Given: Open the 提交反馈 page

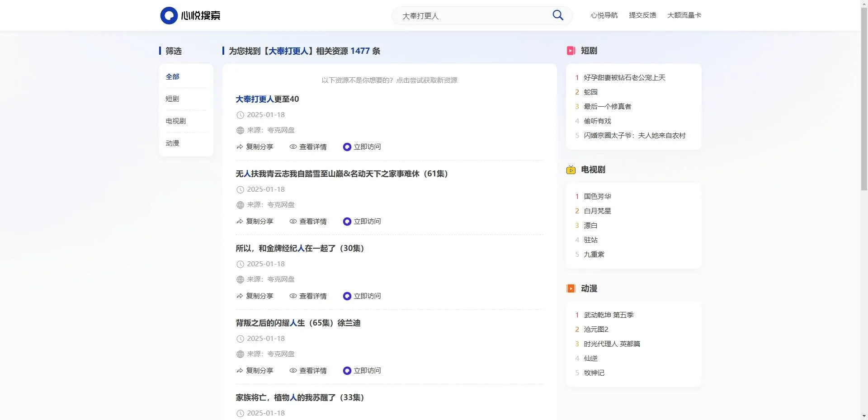Looking at the screenshot, I should 642,15.
